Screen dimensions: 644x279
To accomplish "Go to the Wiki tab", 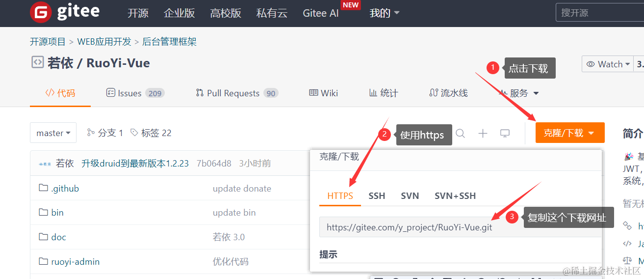I will tap(324, 93).
